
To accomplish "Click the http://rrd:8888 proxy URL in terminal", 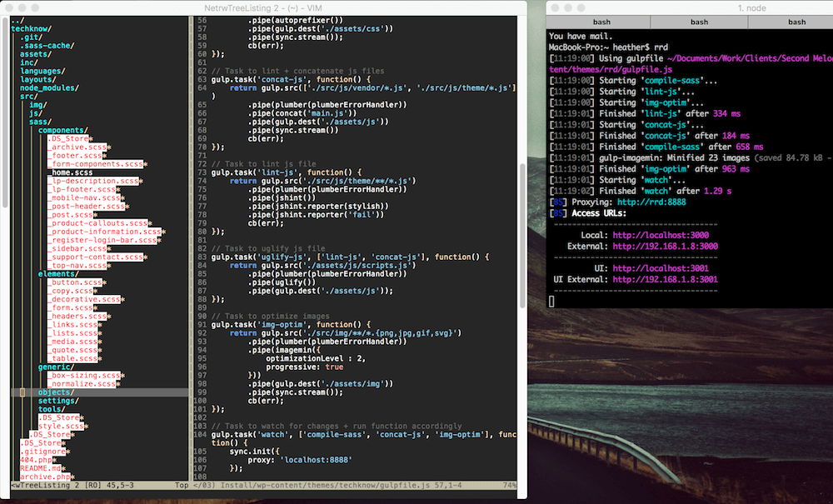I will point(651,202).
